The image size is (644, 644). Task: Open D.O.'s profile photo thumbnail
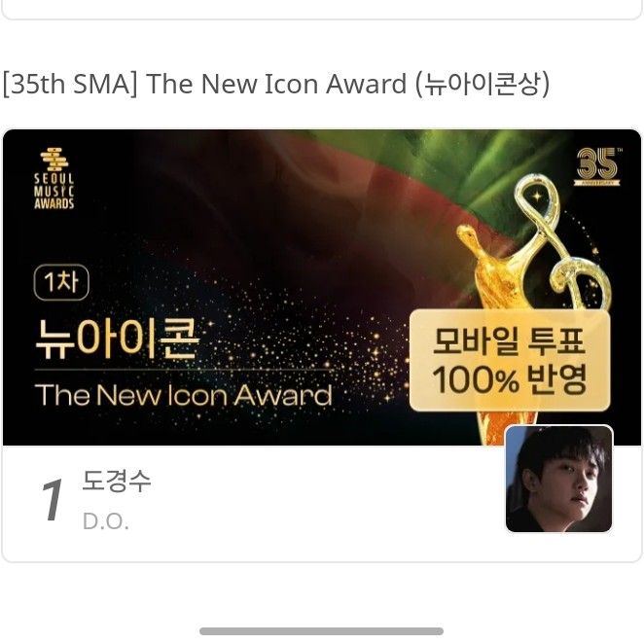click(559, 479)
